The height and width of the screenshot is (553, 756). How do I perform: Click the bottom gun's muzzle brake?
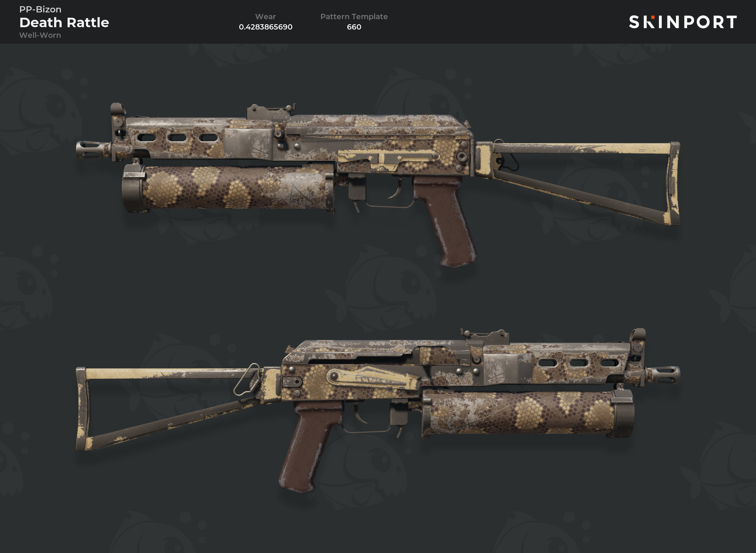(x=663, y=375)
